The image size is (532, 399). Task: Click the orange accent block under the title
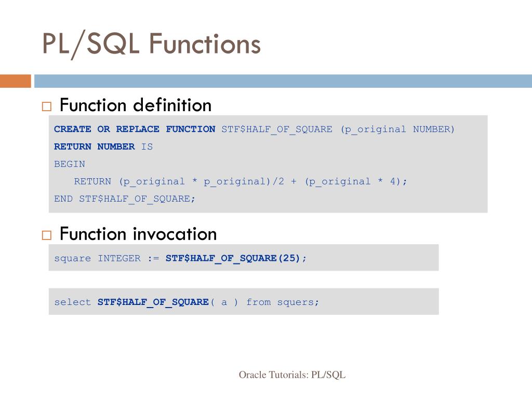[x=15, y=81]
